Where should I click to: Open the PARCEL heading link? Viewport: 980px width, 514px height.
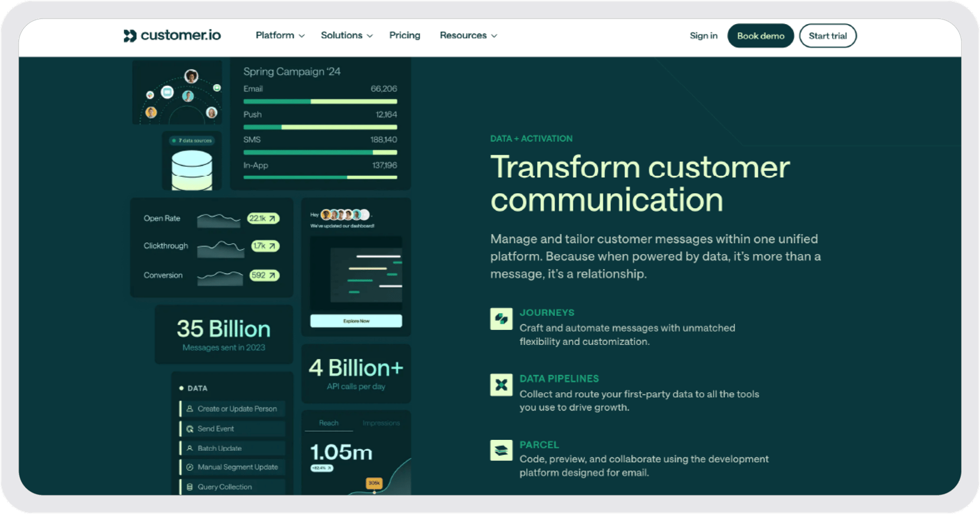(539, 445)
